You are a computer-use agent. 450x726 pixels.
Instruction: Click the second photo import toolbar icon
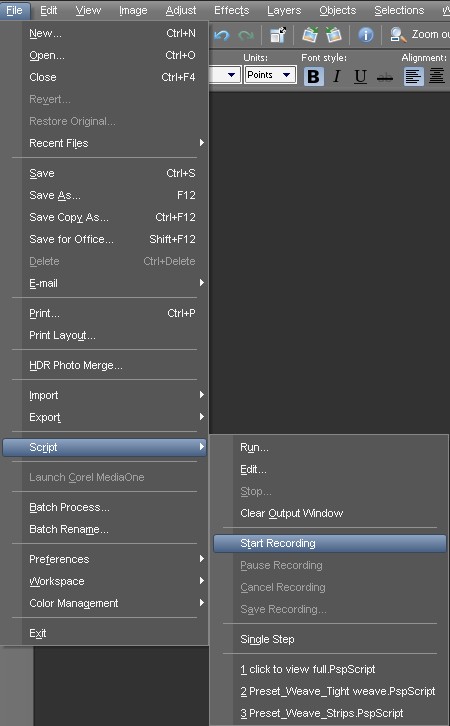(x=333, y=35)
